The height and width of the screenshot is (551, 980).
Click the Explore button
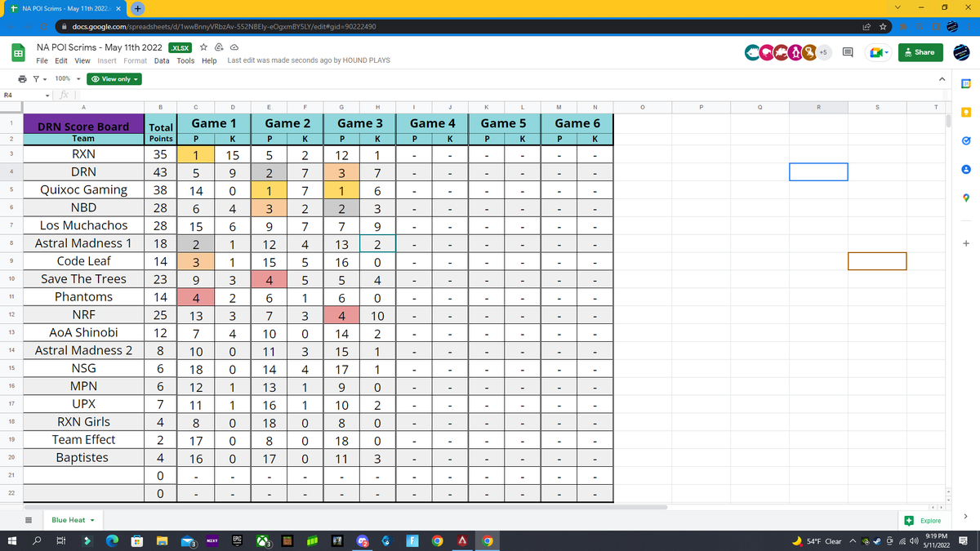coord(924,520)
